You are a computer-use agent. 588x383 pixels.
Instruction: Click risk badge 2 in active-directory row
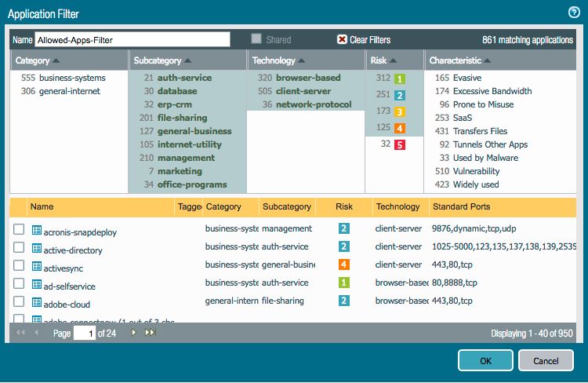pyautogui.click(x=344, y=246)
